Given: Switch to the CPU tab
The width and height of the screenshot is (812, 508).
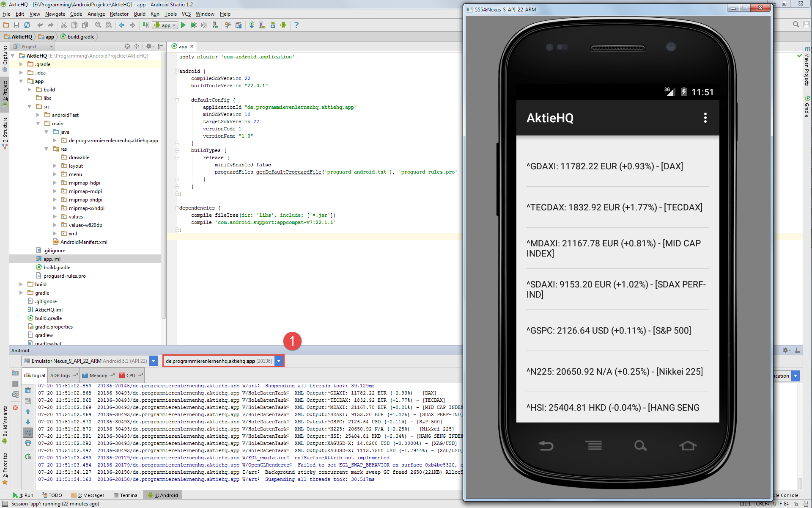Looking at the screenshot, I should [x=131, y=375].
